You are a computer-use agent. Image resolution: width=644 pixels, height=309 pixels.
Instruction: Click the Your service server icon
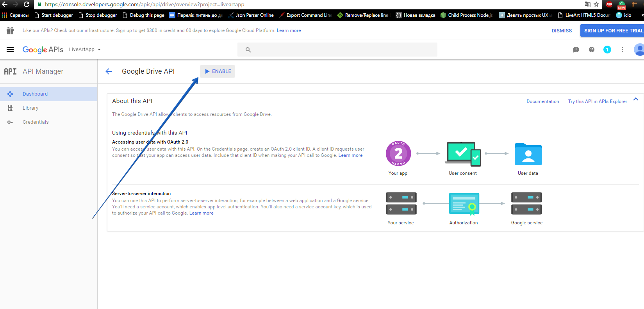[401, 203]
